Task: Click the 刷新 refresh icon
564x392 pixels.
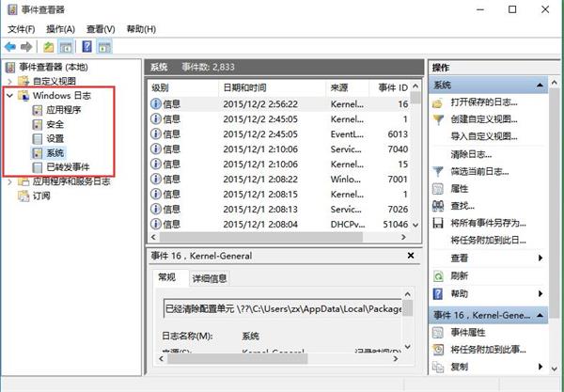Action: click(x=438, y=276)
